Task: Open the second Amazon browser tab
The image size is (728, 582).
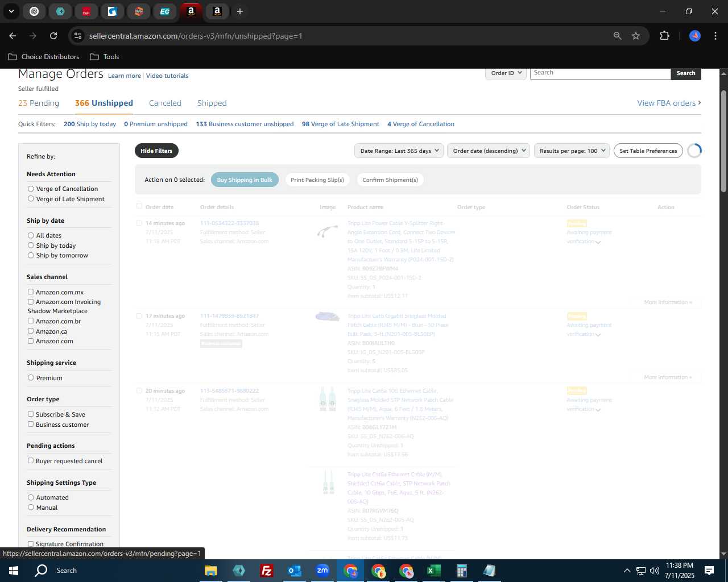Action: [217, 11]
